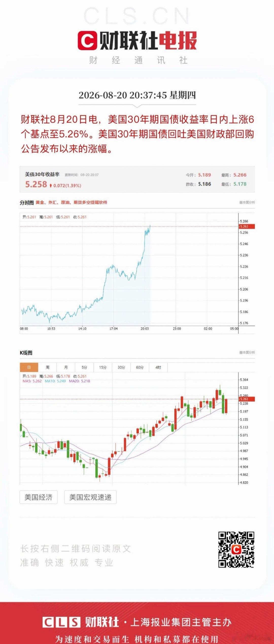Select the 60分 interval tab

pos(140,367)
